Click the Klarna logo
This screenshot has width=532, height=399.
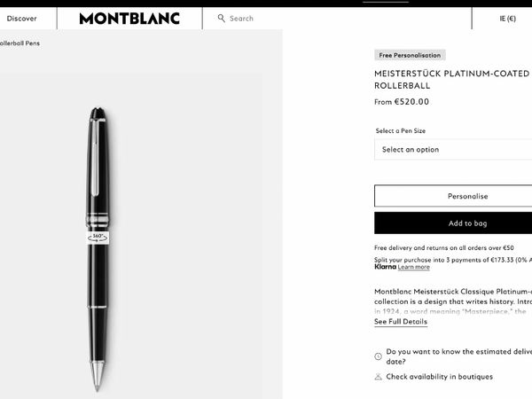[x=385, y=267]
